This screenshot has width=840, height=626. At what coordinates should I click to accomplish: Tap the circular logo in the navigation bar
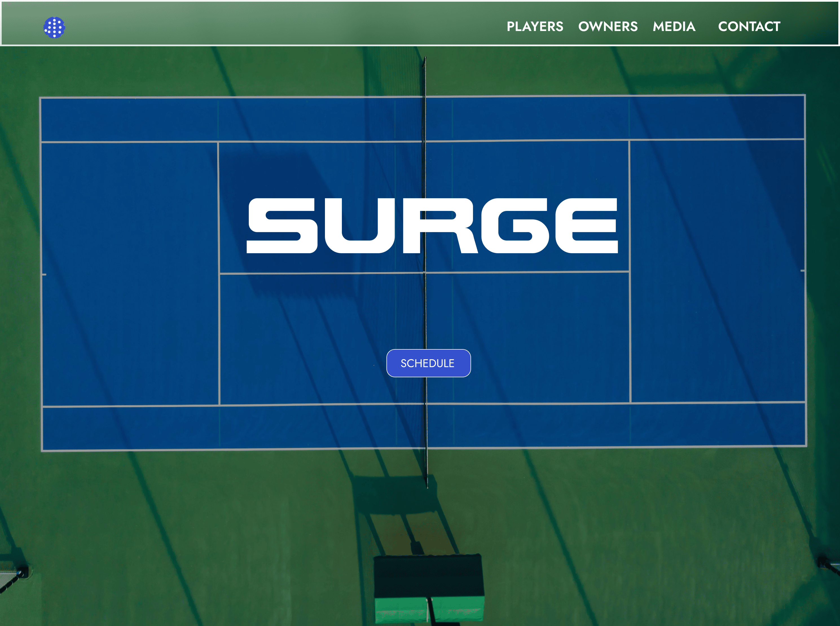tap(55, 27)
